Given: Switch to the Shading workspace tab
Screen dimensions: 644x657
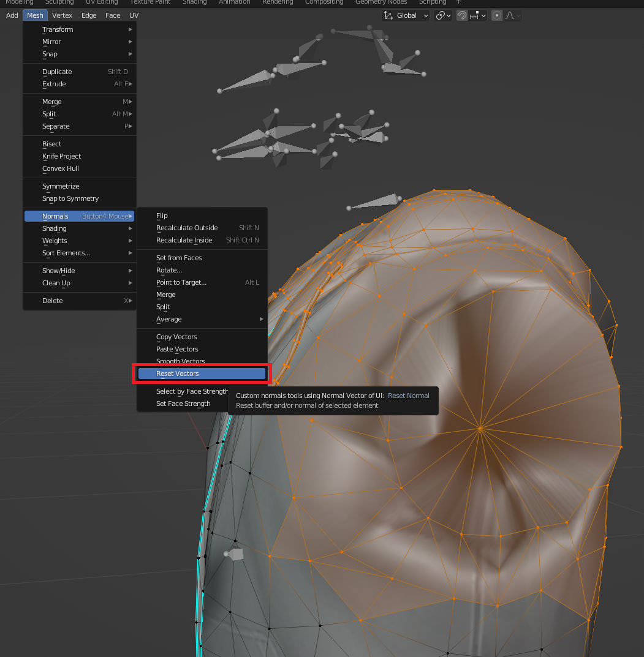Looking at the screenshot, I should (x=194, y=2).
